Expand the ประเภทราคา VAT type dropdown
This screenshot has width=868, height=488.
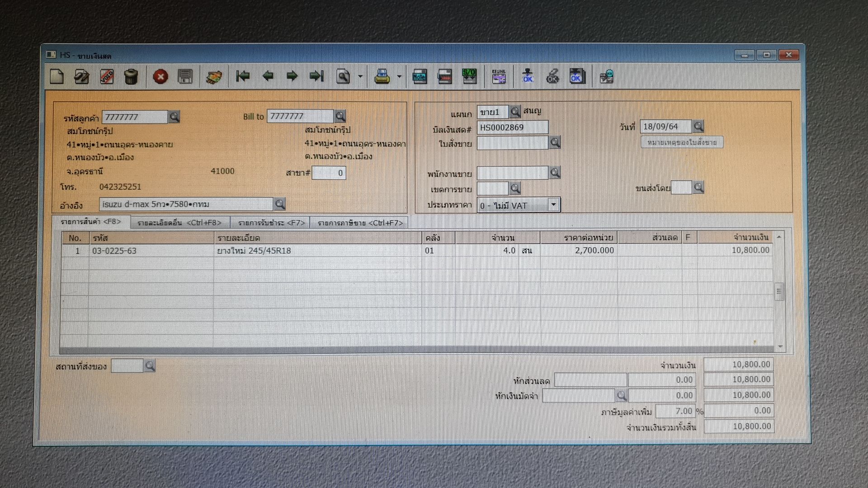pos(553,205)
